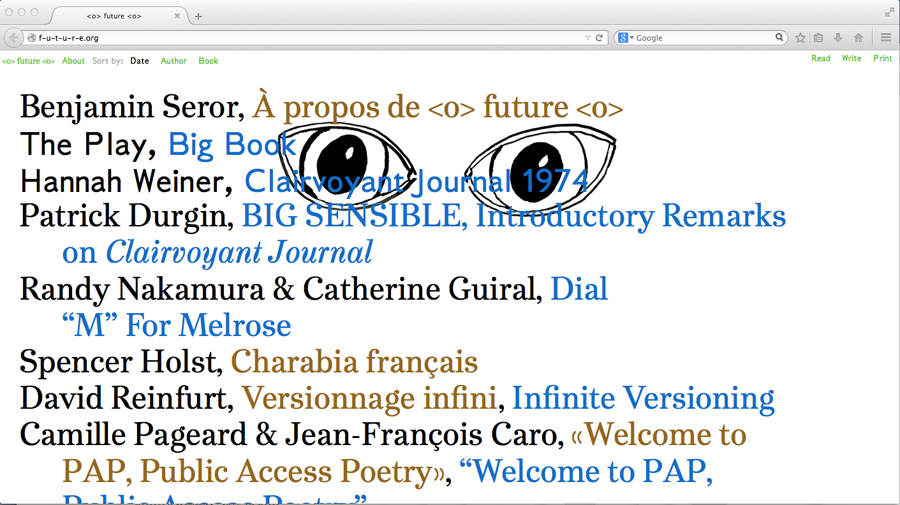The height and width of the screenshot is (505, 900).
Task: Sort the list by Book
Action: pos(208,61)
